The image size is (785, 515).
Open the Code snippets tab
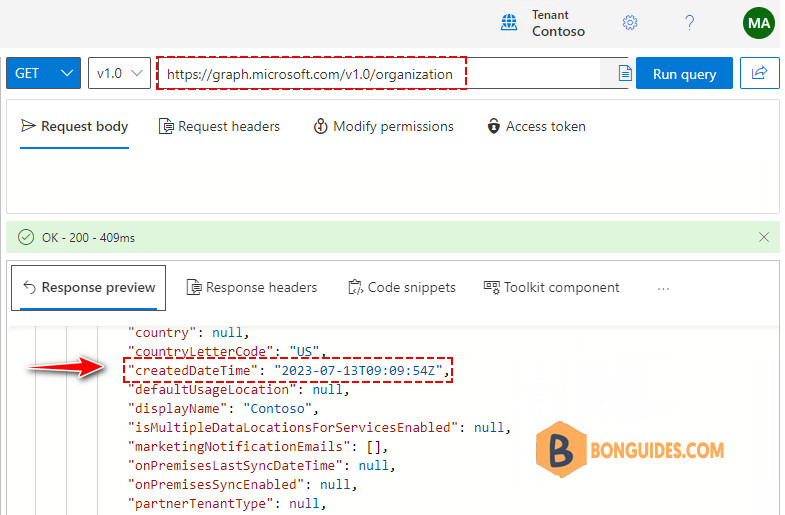(402, 288)
